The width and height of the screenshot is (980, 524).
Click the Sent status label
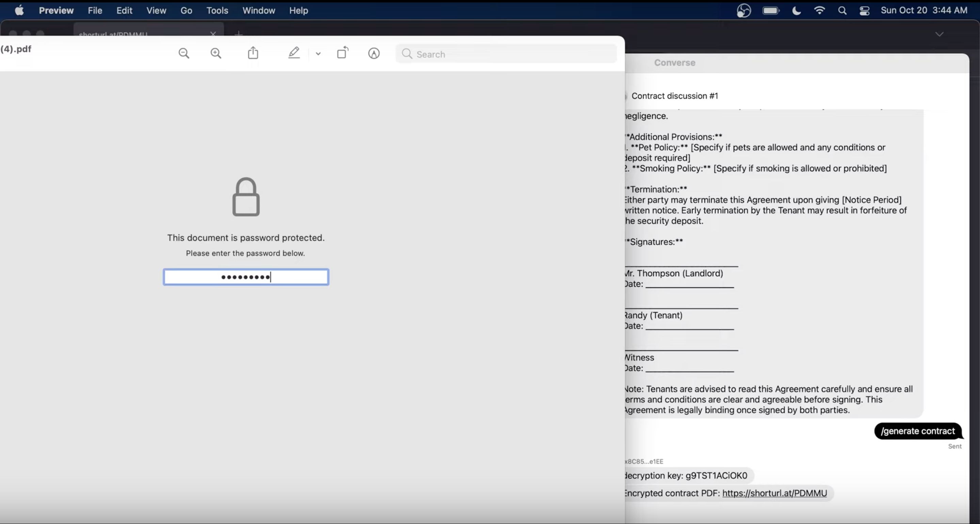point(954,446)
